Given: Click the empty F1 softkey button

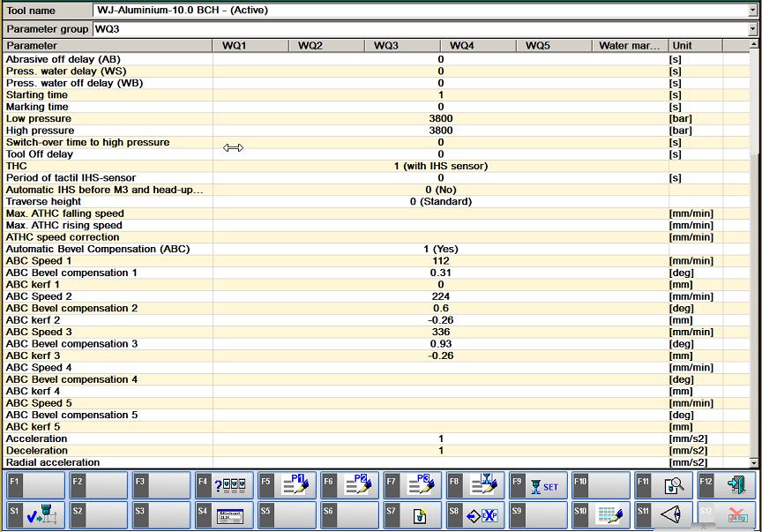Looking at the screenshot, I should pyautogui.click(x=35, y=485).
